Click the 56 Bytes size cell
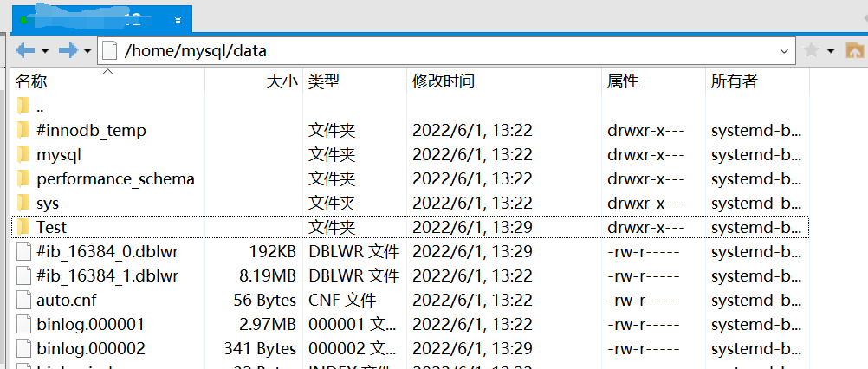This screenshot has width=868, height=369. [264, 301]
